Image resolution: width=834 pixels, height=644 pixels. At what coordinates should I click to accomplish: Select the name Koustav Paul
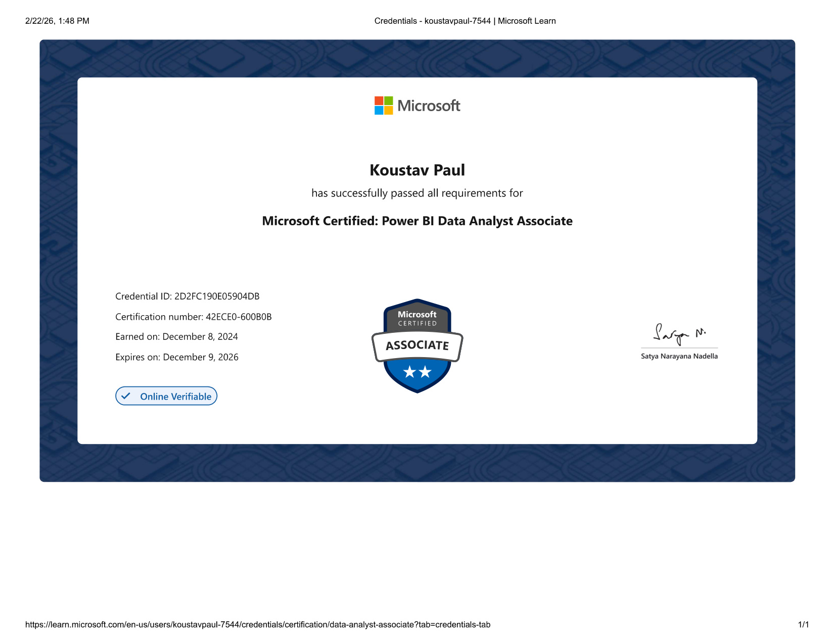point(418,170)
